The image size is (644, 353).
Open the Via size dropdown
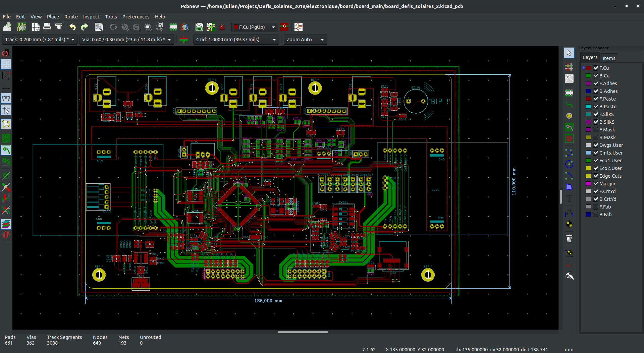click(126, 40)
